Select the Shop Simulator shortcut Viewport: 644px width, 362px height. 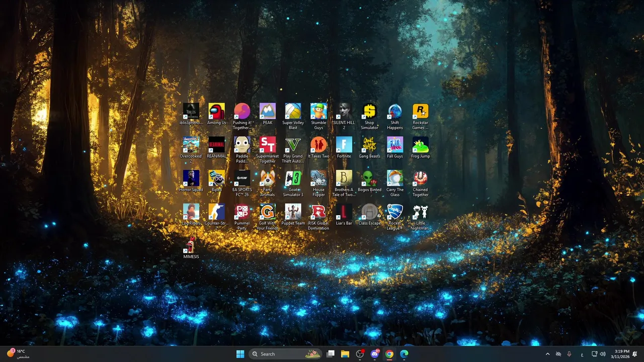pyautogui.click(x=369, y=117)
